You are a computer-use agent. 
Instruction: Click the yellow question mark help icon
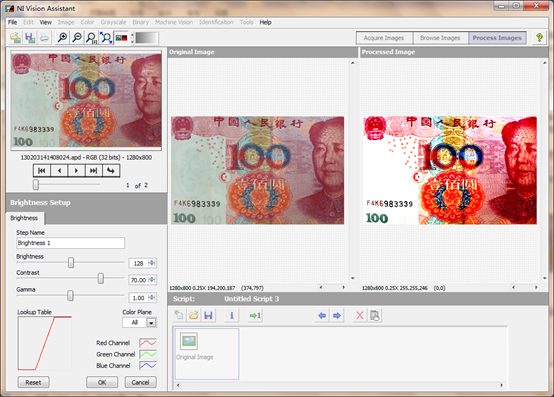pyautogui.click(x=539, y=37)
